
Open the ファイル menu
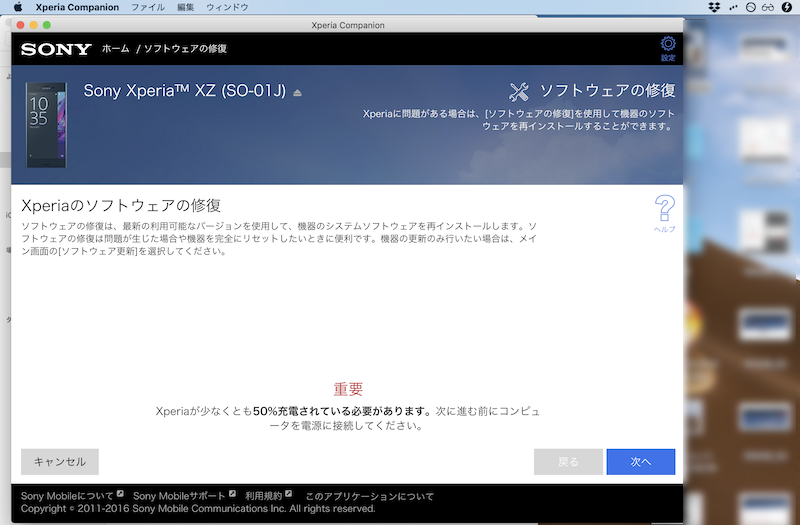[x=148, y=7]
